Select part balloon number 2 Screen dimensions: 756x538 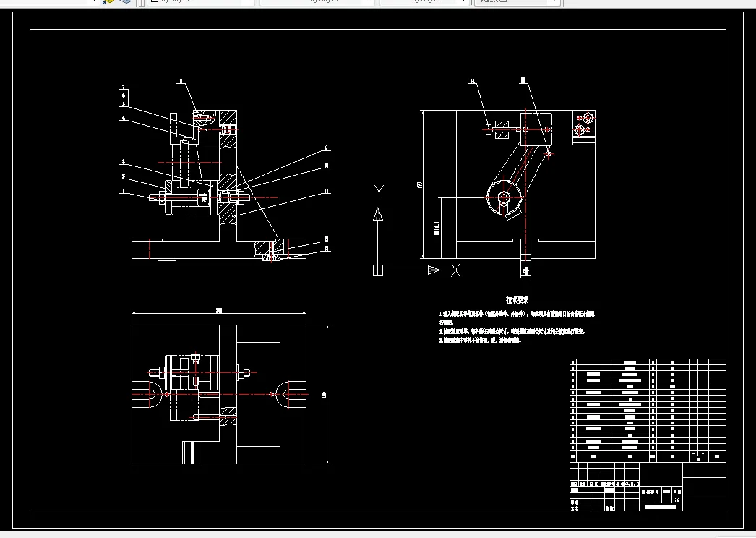[124, 176]
